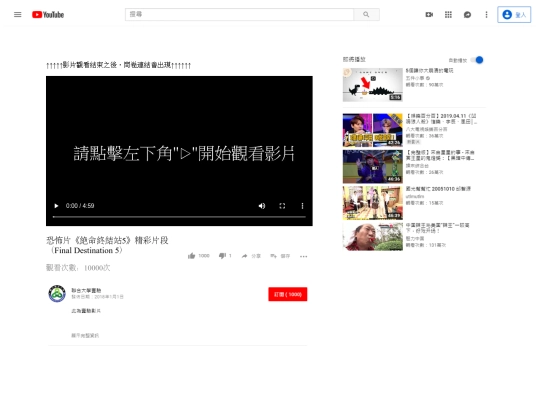Expand the show more description link

(85, 335)
